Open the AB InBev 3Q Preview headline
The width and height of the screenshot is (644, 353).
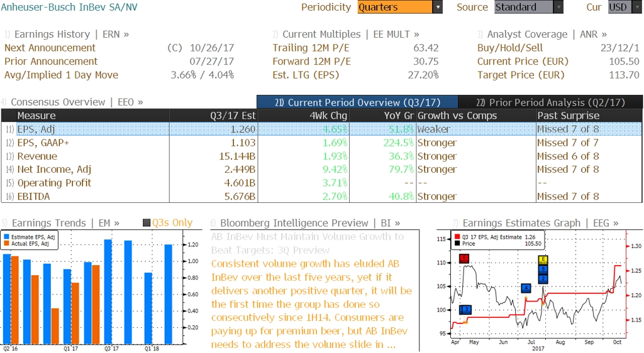click(308, 243)
